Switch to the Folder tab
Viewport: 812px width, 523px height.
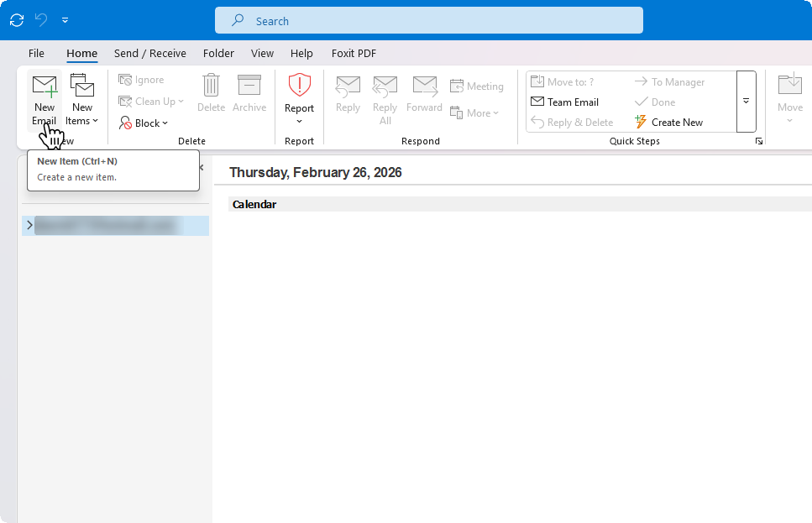218,54
